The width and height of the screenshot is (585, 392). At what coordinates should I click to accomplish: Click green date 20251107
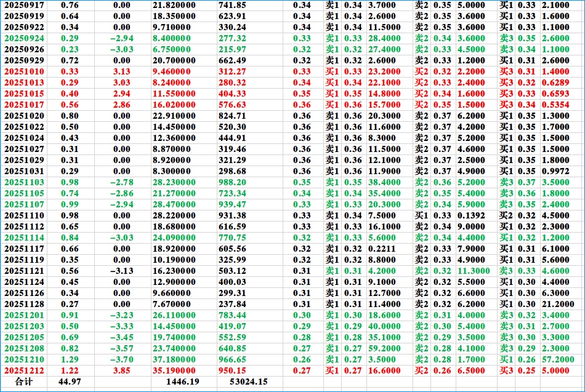point(24,205)
